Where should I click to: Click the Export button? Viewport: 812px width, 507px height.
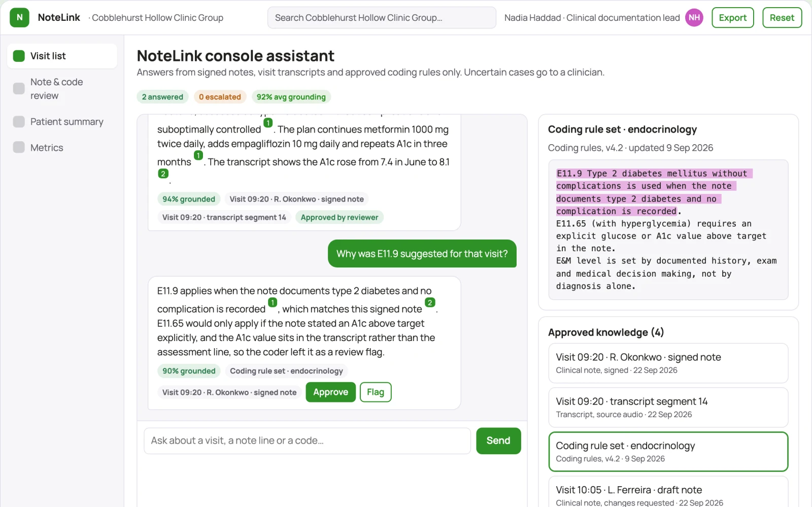coord(733,17)
